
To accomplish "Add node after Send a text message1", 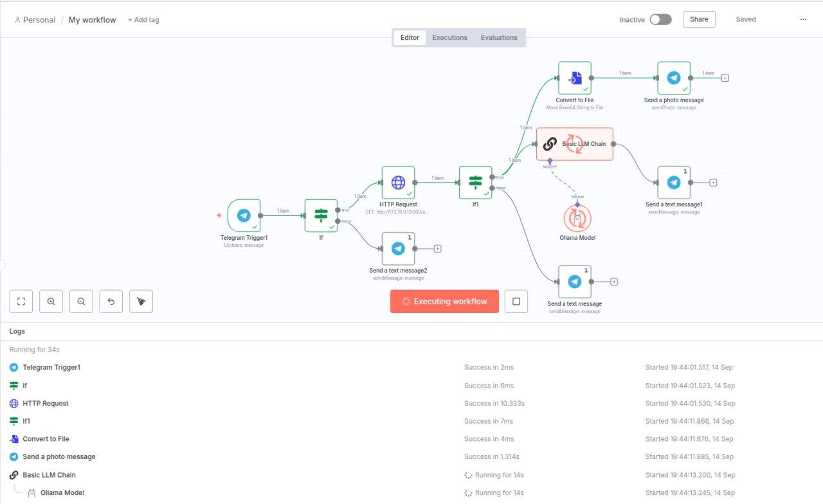I will (x=713, y=183).
